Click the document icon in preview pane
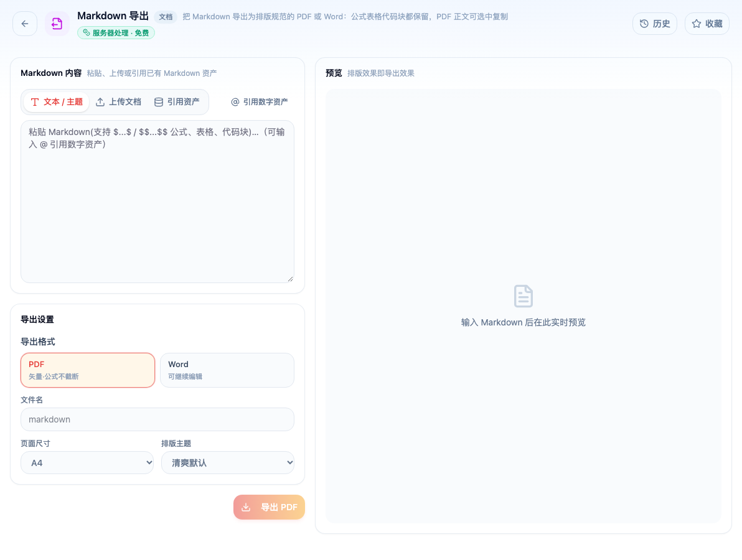742x560 pixels. click(x=524, y=296)
